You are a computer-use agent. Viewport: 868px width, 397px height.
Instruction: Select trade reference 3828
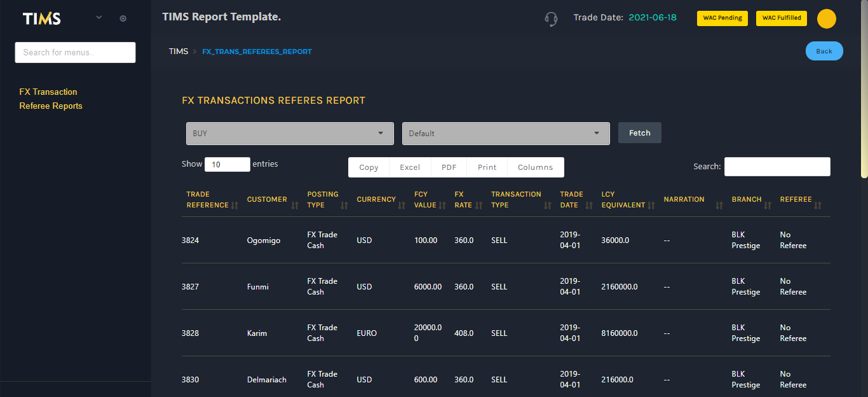190,333
